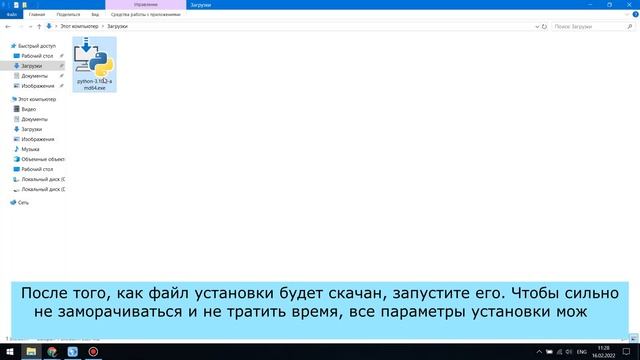Open the notification center icon

(627, 352)
